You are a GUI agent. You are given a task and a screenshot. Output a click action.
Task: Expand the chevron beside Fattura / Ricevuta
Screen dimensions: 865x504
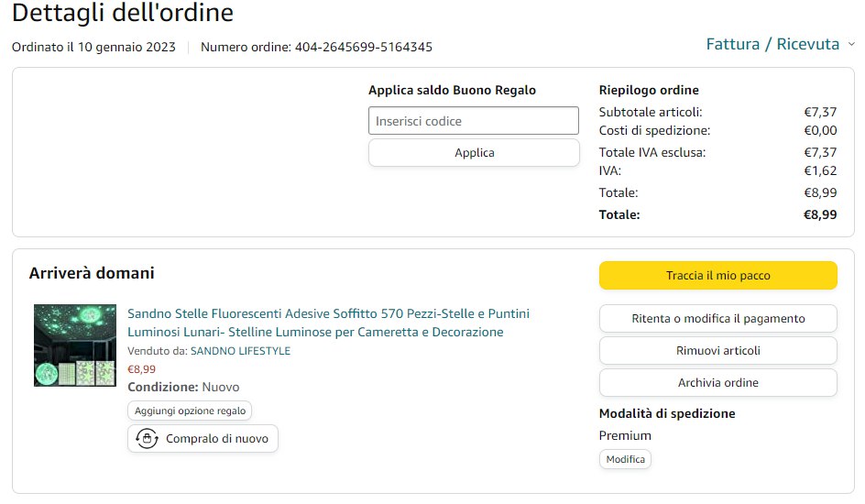click(851, 44)
